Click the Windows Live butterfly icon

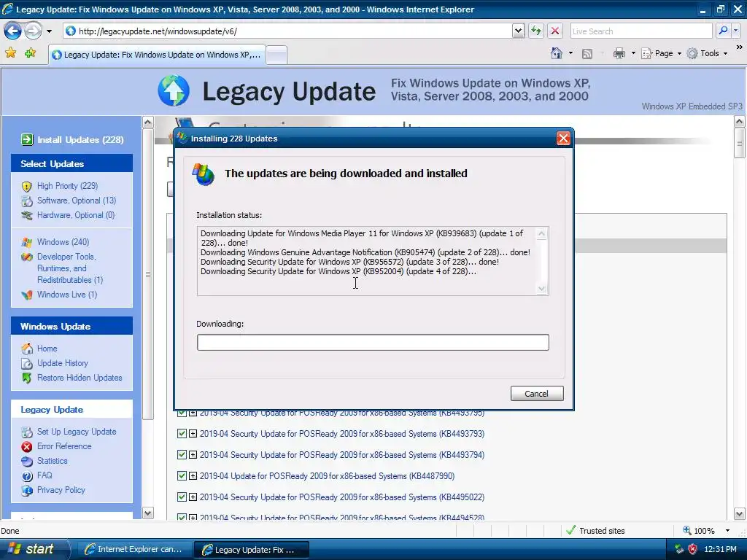pos(27,295)
